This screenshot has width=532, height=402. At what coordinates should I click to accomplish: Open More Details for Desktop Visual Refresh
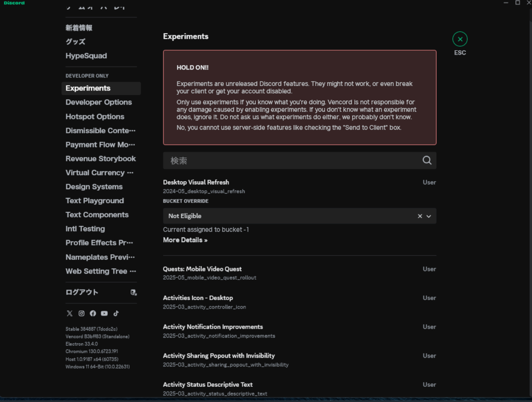tap(185, 240)
